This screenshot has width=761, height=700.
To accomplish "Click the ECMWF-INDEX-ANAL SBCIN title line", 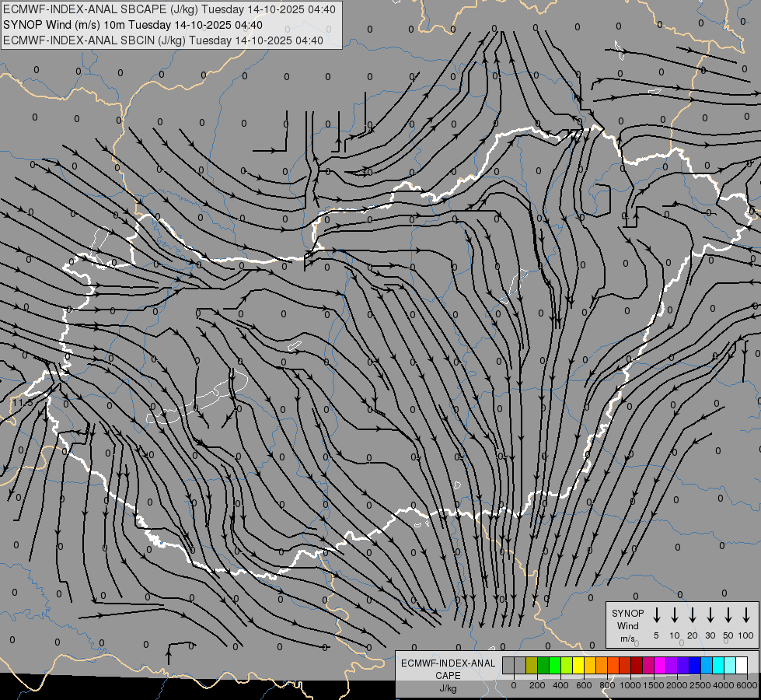I will (163, 40).
